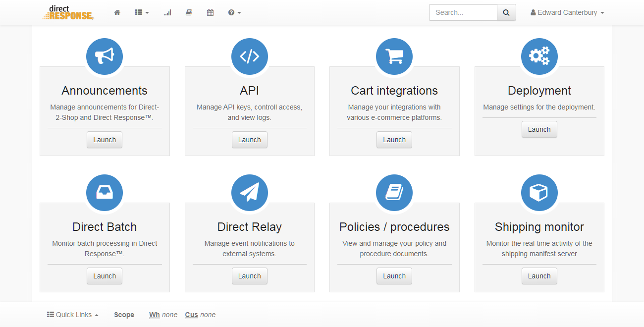The height and width of the screenshot is (327, 644).
Task: Click the Announcements megaphone icon
Action: [105, 56]
